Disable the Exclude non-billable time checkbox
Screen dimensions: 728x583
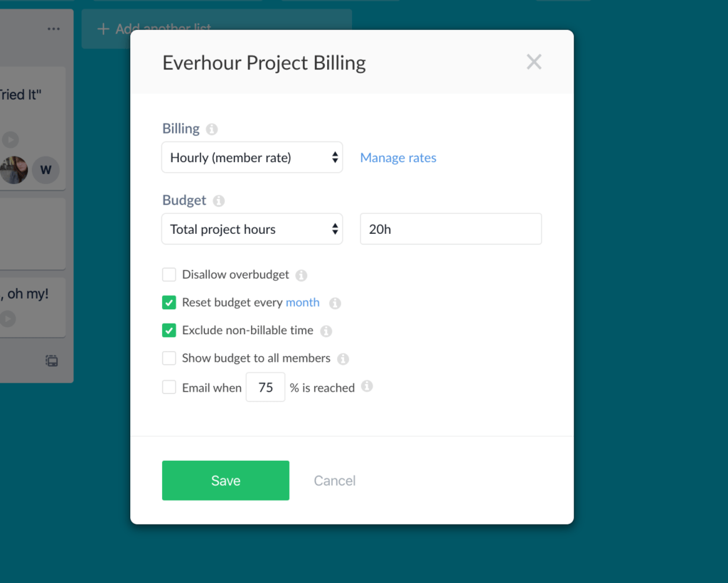click(168, 331)
